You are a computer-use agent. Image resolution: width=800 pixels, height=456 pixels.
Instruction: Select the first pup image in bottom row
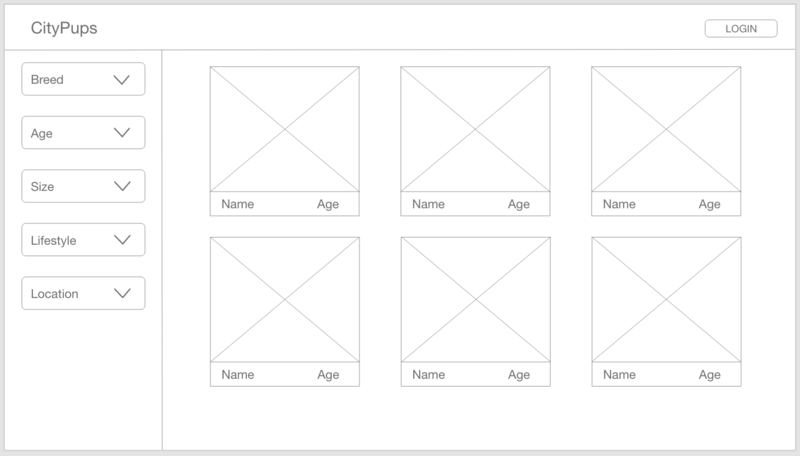click(x=285, y=299)
